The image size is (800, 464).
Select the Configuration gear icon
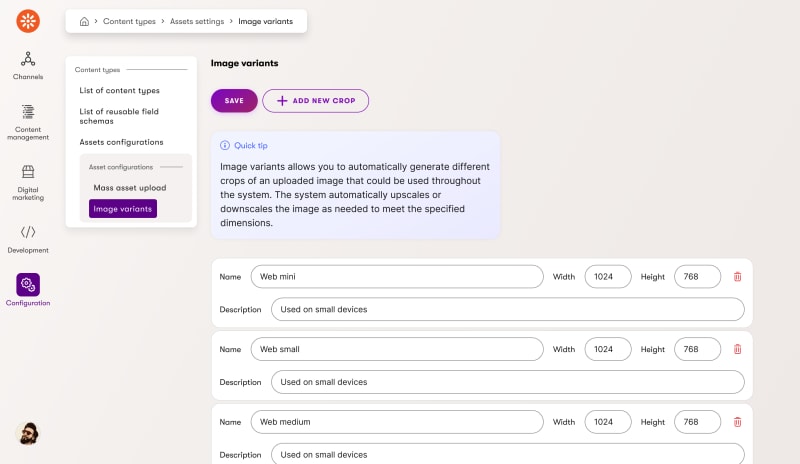pos(28,285)
